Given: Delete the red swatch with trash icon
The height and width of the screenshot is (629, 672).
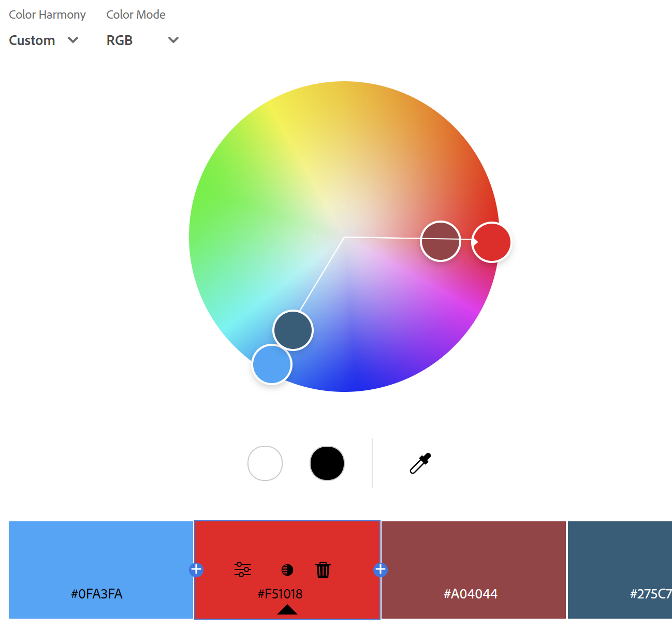Looking at the screenshot, I should [x=323, y=570].
